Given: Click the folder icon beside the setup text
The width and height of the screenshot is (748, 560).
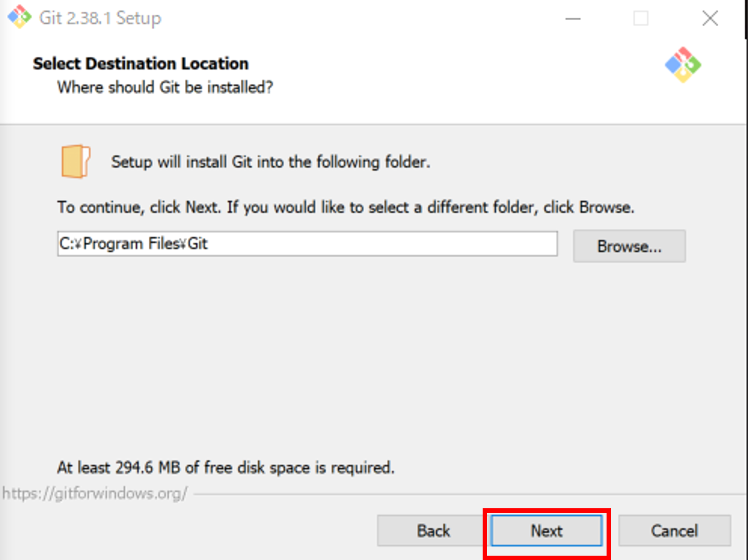Looking at the screenshot, I should 75,162.
